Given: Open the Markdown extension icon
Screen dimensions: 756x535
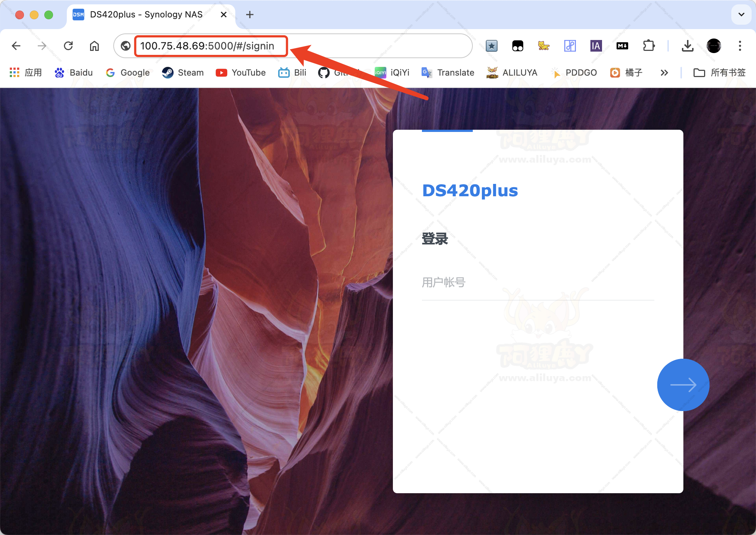Looking at the screenshot, I should (x=622, y=46).
